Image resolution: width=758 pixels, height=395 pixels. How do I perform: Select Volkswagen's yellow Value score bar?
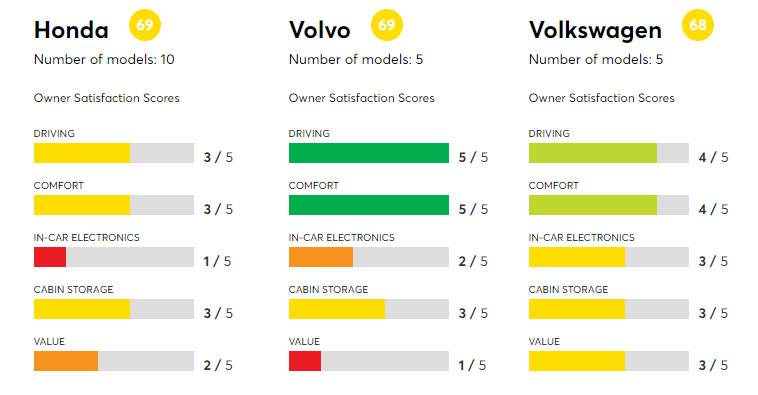click(x=577, y=361)
